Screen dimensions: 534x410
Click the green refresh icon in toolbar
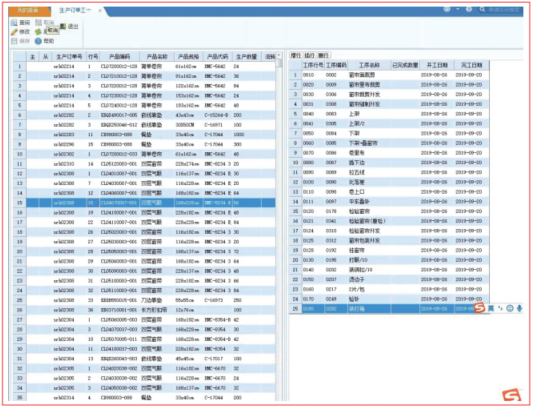click(38, 32)
